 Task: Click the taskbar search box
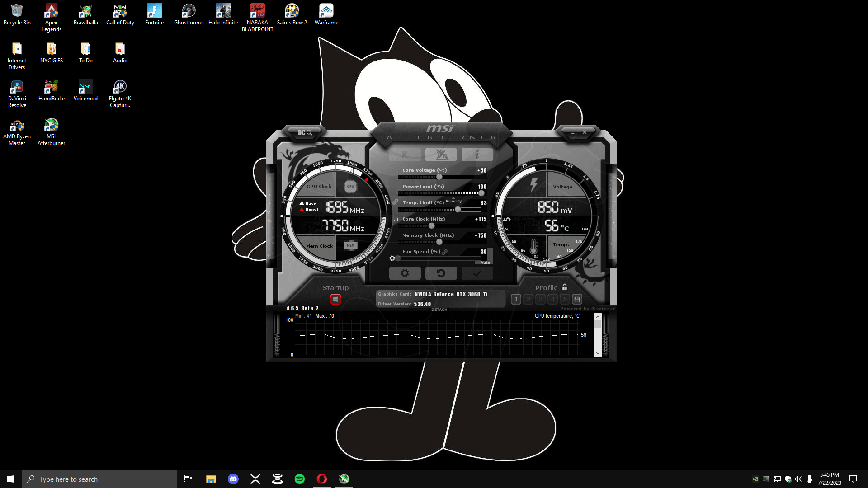coord(99,479)
